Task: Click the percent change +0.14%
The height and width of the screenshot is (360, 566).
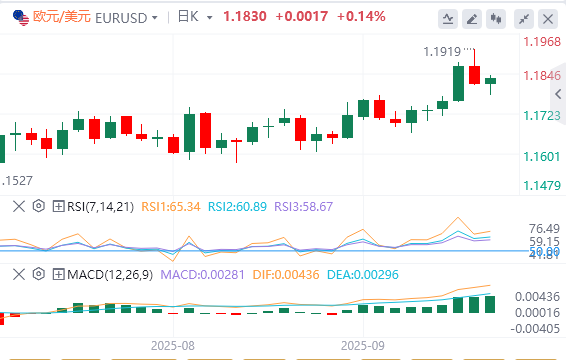Action: tap(361, 17)
